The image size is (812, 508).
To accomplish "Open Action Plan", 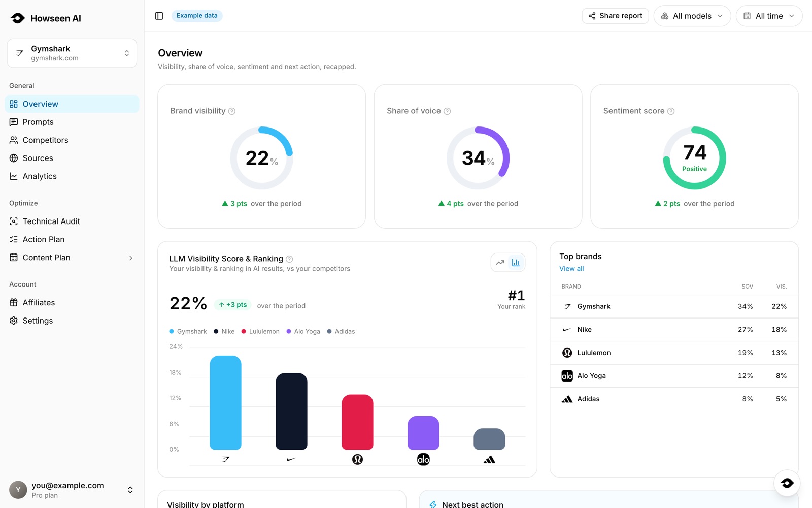I will 72,240.
